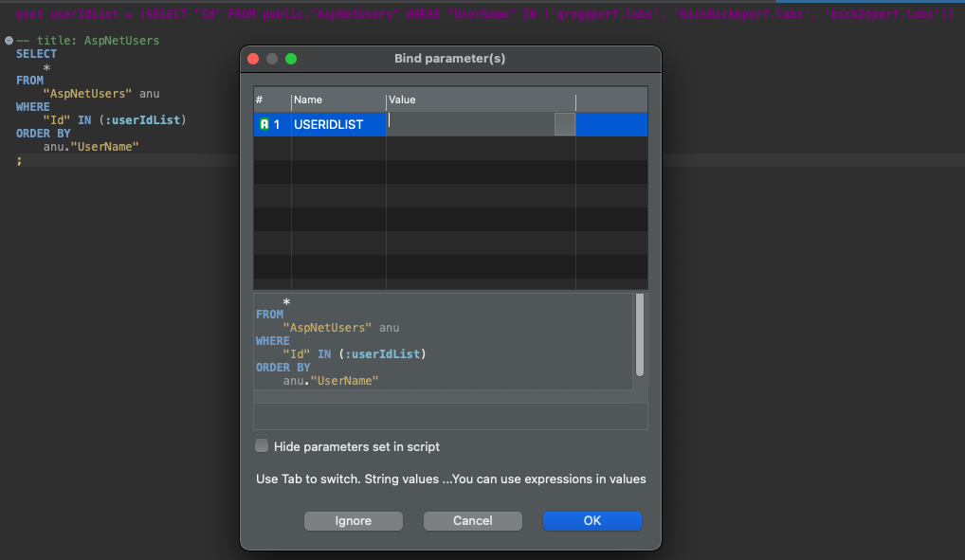
Task: Click inside the Value input field
Action: (469, 124)
